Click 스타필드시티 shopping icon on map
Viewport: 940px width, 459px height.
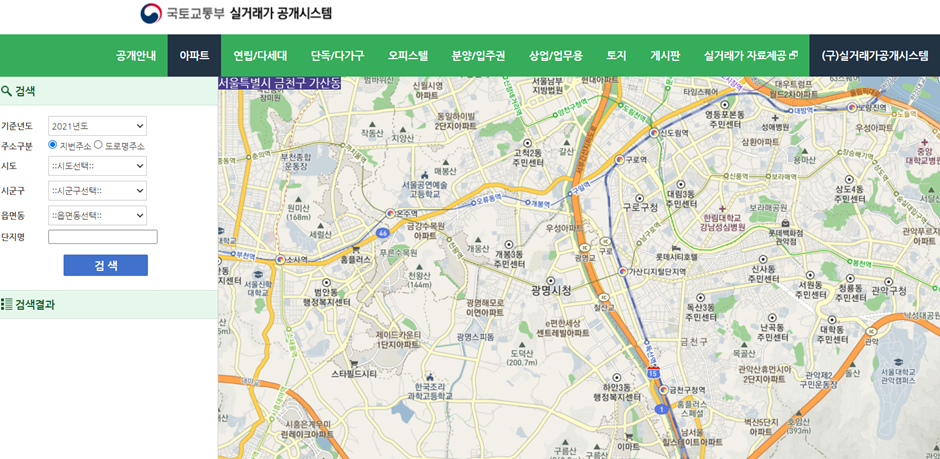coord(354,363)
